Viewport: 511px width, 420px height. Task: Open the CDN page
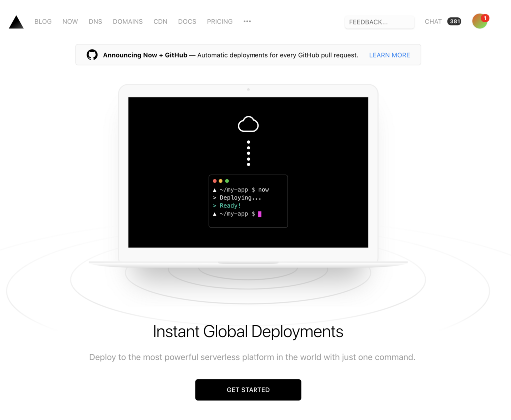pos(160,22)
